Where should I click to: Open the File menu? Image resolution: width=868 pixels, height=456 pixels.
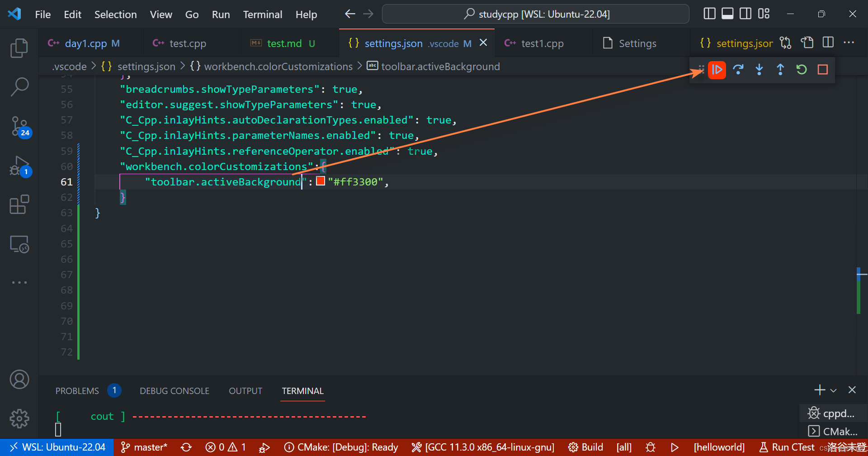(43, 14)
